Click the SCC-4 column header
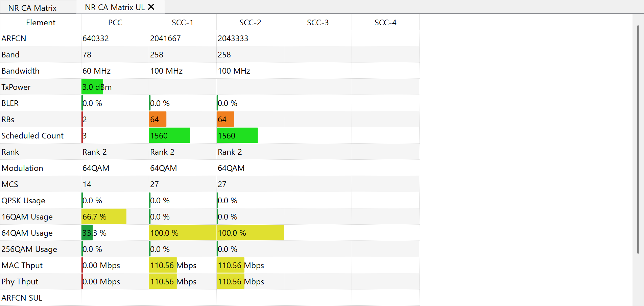 (385, 23)
